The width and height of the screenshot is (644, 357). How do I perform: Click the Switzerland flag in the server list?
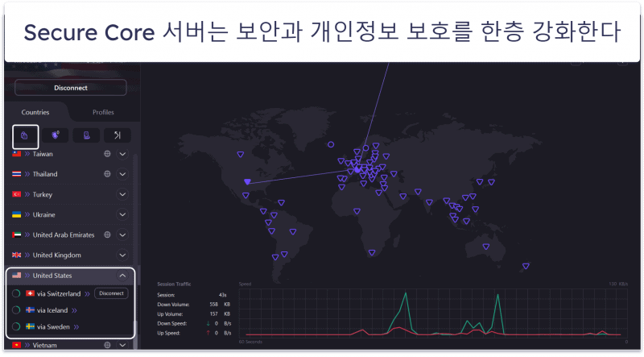pos(30,293)
